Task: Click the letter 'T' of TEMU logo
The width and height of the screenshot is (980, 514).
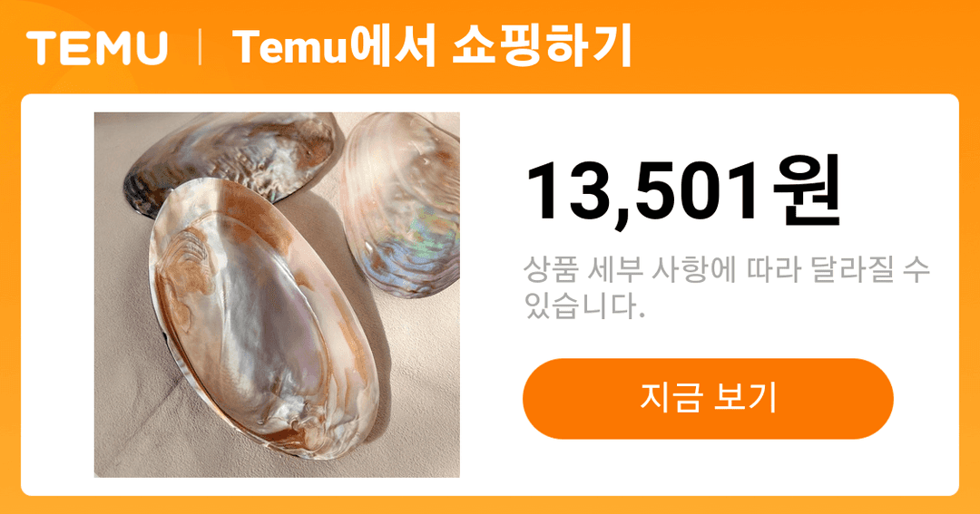Action: 42,48
